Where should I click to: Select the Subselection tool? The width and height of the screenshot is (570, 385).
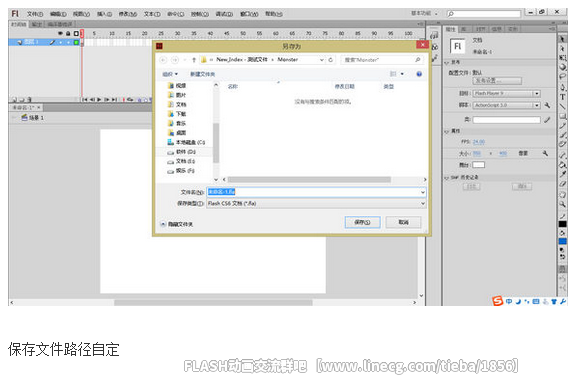click(x=562, y=48)
